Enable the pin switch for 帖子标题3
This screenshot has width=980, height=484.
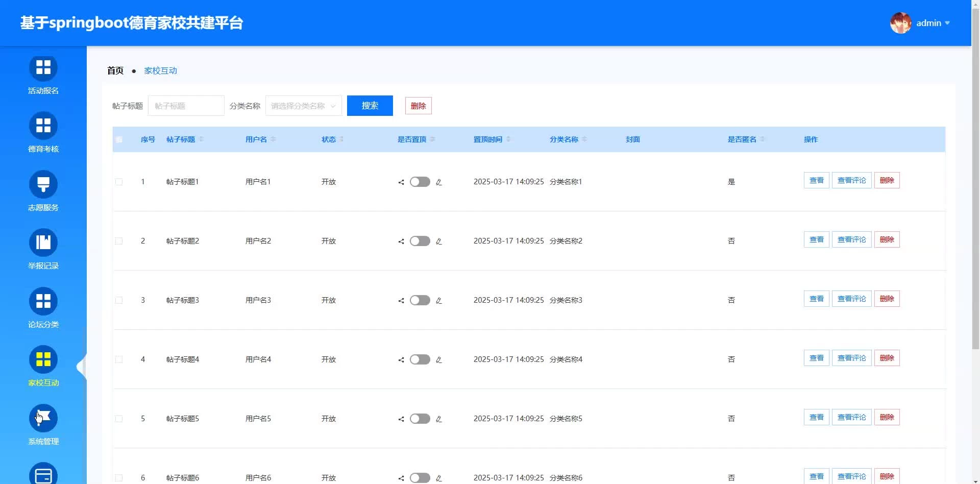420,300
